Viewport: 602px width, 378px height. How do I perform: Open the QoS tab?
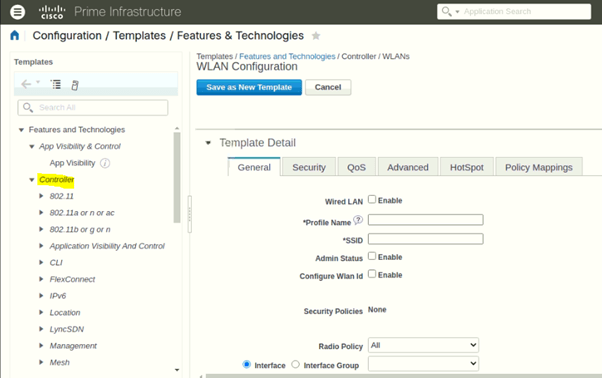pos(356,167)
